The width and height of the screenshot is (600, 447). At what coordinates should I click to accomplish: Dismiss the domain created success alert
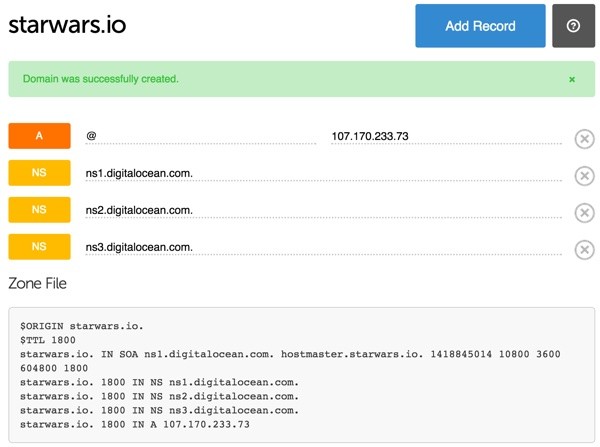click(x=572, y=79)
